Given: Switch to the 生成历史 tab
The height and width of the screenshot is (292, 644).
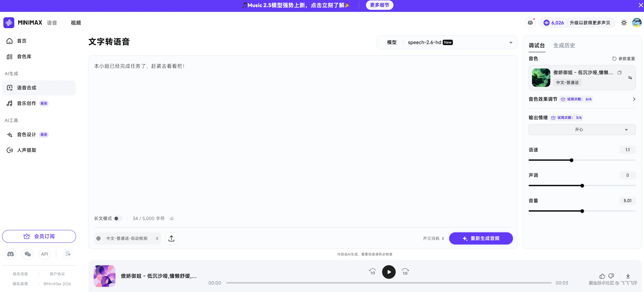Looking at the screenshot, I should pos(564,45).
